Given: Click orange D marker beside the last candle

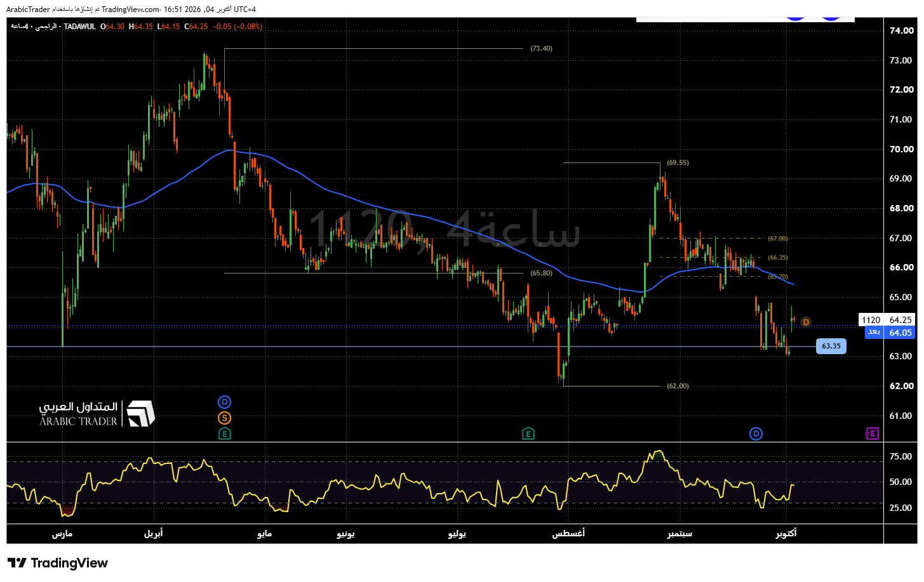Looking at the screenshot, I should click(805, 322).
